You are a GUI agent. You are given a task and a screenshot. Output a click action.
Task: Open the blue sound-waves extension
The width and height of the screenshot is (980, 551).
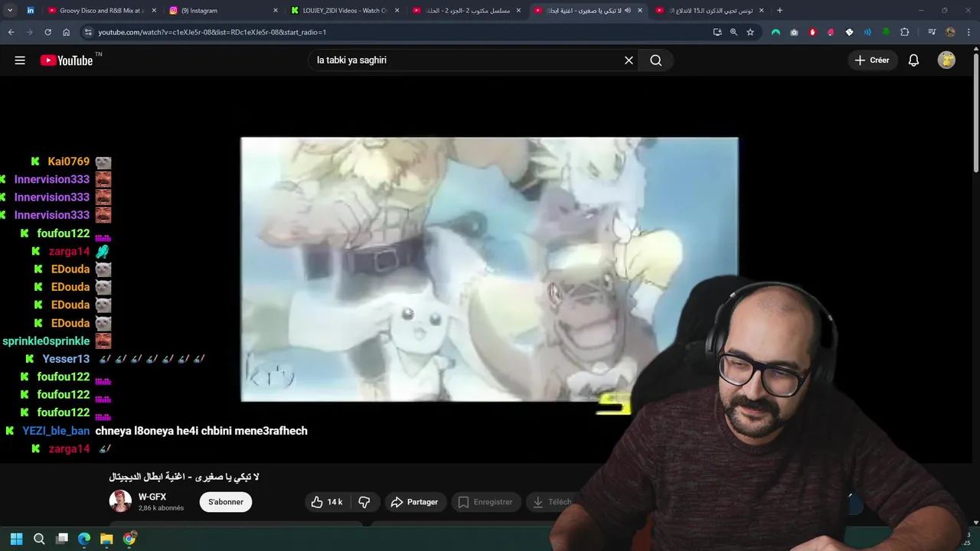867,32
